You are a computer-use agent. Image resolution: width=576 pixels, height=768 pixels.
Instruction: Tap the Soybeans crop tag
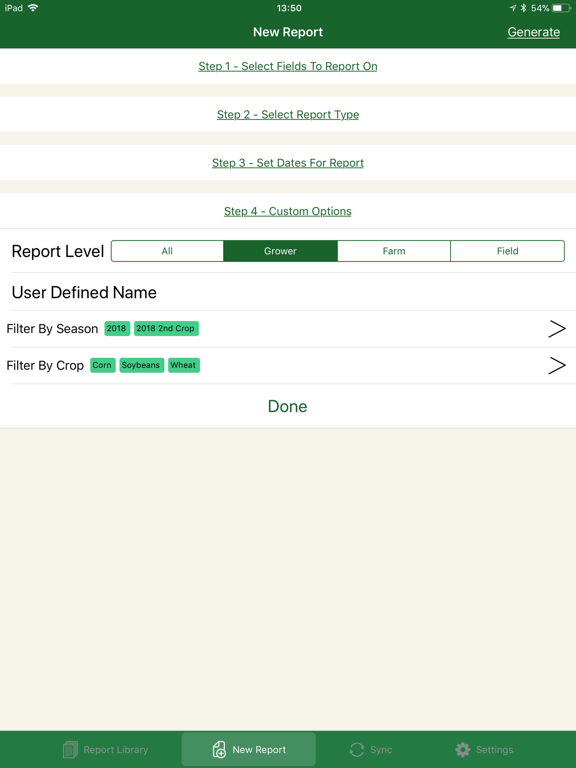tap(141, 365)
